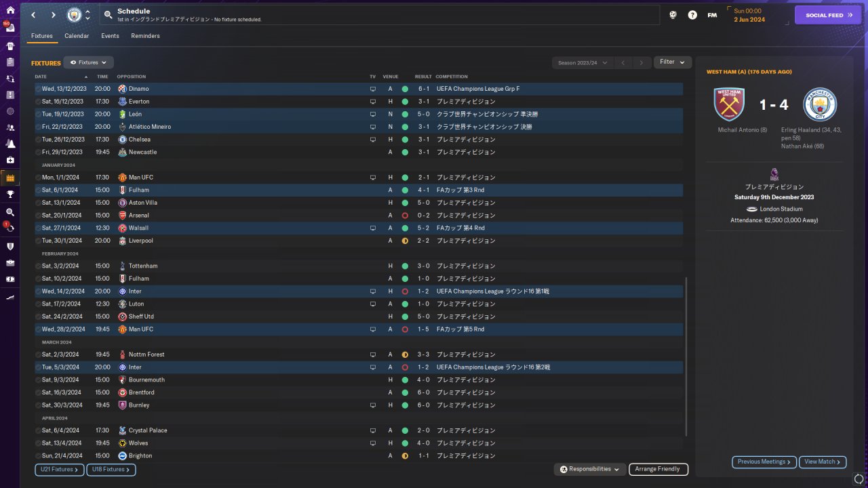Click the fixtures list vertical scrollbar
The height and width of the screenshot is (488, 868).
pyautogui.click(x=686, y=356)
